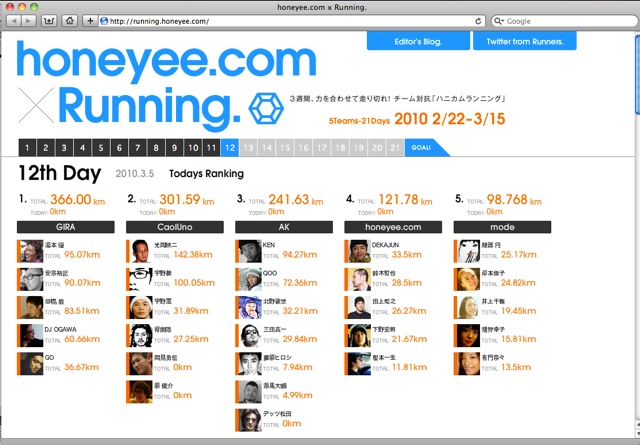Open the GIRA team header
640x445 pixels.
tap(66, 227)
